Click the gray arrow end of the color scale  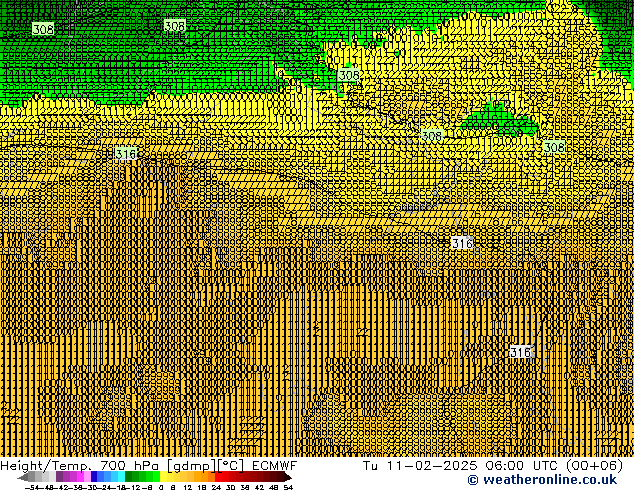point(23,477)
